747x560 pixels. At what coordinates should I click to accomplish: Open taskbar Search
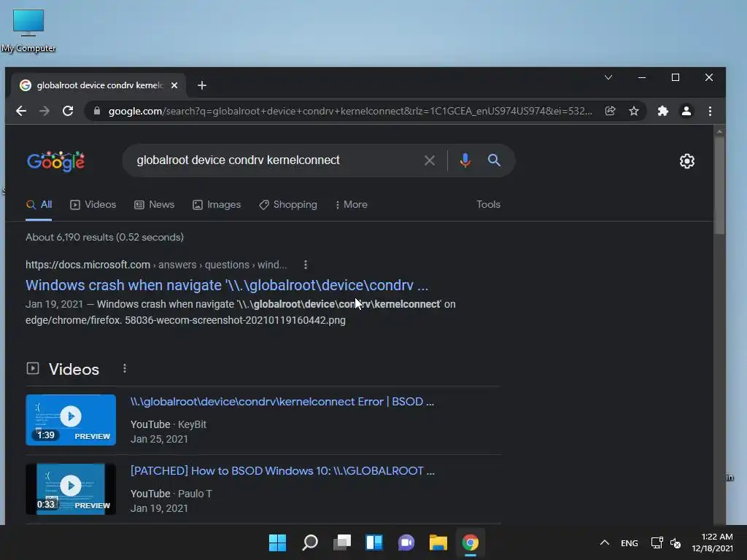309,542
